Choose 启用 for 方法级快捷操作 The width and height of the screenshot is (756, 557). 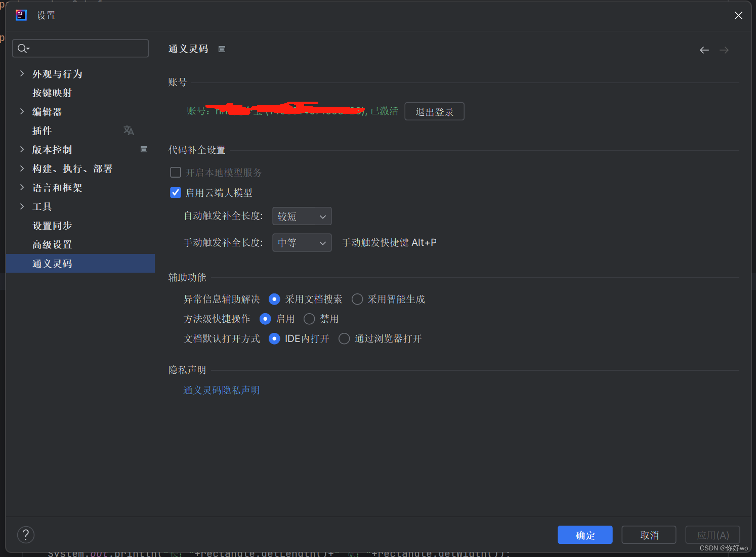tap(265, 319)
